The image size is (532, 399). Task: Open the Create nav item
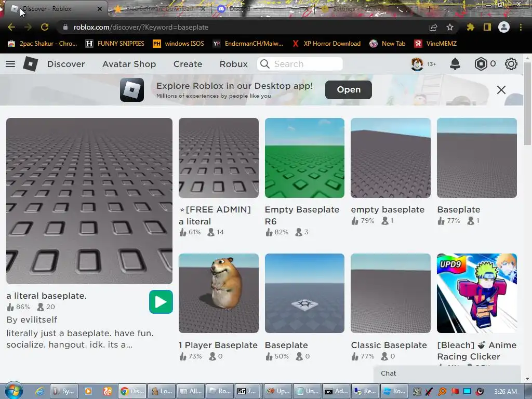point(188,64)
